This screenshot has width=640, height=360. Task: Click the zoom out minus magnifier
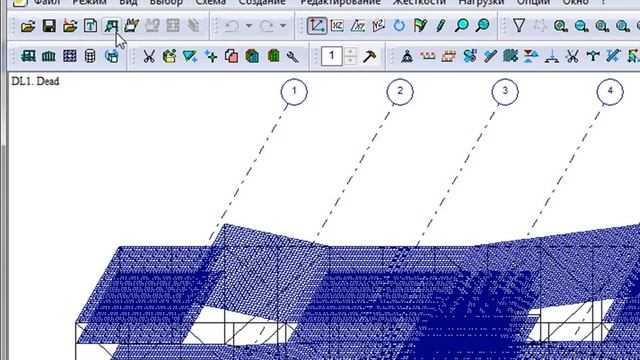[x=581, y=26]
